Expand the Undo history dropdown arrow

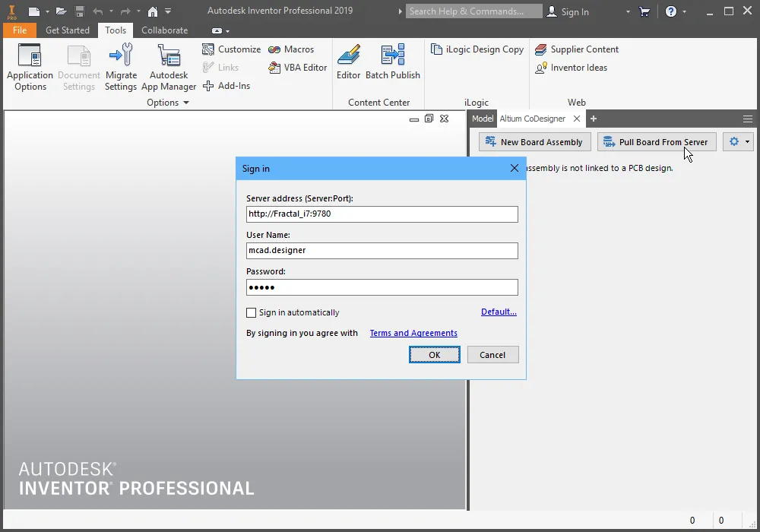click(111, 11)
